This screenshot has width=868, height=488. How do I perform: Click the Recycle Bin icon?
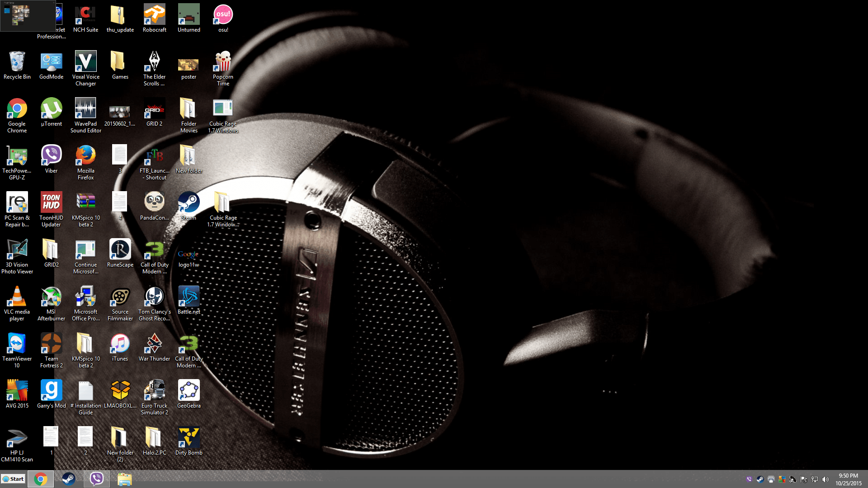[x=17, y=62]
